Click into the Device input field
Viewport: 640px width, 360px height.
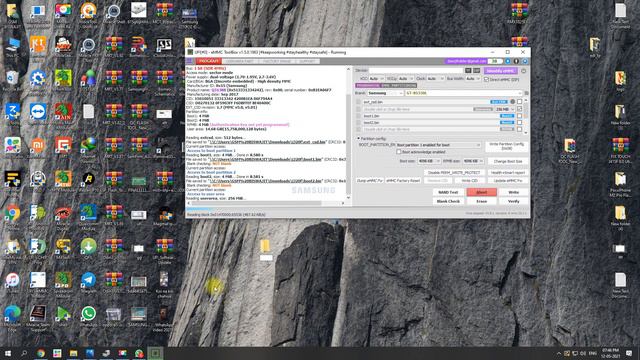point(416,71)
